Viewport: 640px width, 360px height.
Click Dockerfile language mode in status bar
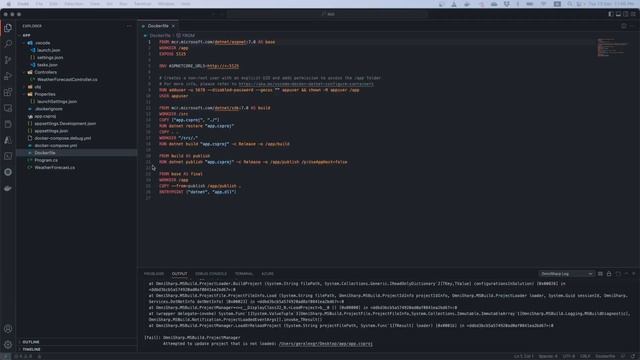point(605,356)
